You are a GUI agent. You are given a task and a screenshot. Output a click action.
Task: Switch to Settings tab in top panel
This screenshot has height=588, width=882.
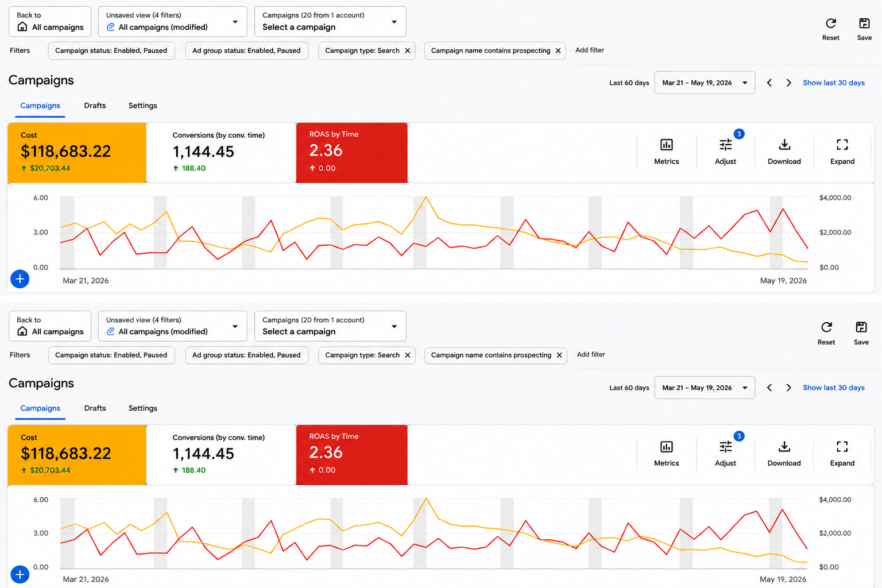click(143, 106)
